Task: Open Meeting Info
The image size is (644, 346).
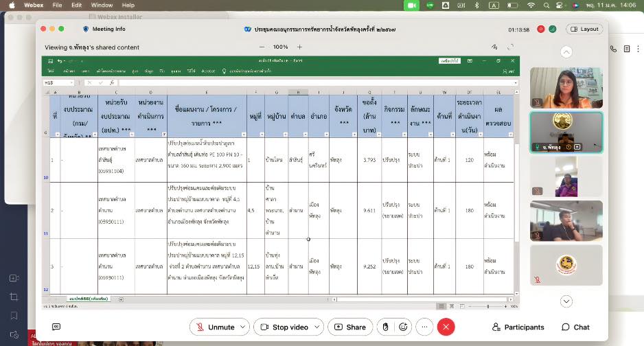Action: tap(104, 29)
